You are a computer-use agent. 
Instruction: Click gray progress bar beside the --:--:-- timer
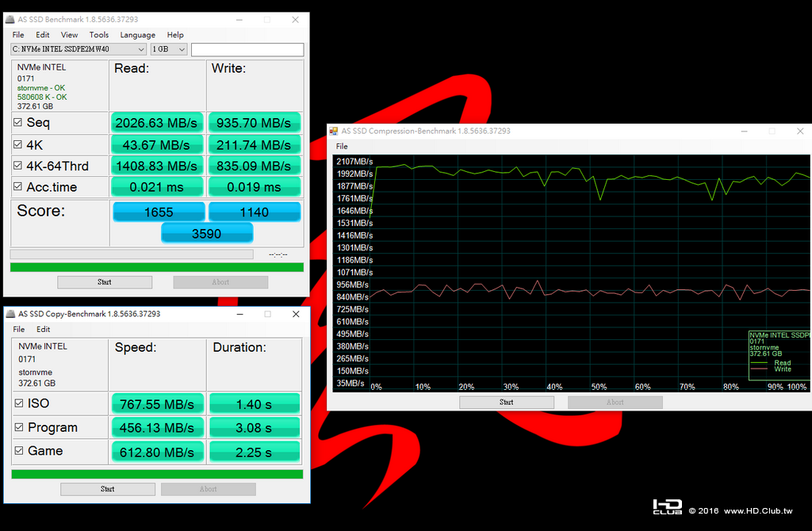tap(132, 254)
